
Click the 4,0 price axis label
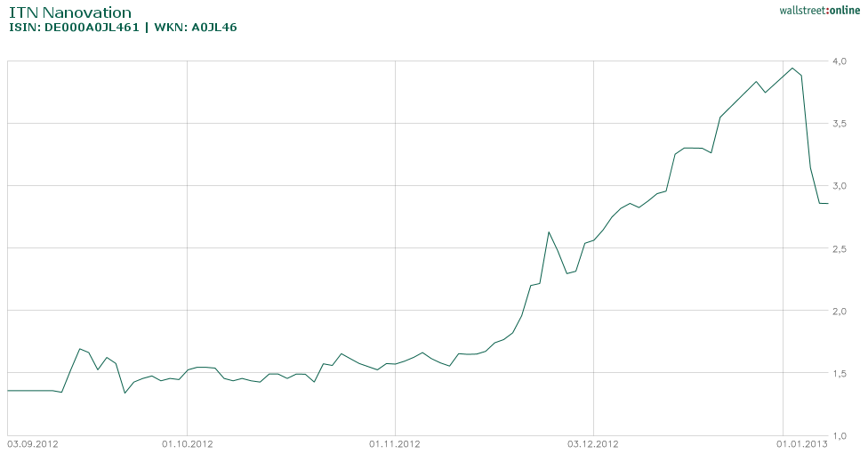tap(839, 61)
